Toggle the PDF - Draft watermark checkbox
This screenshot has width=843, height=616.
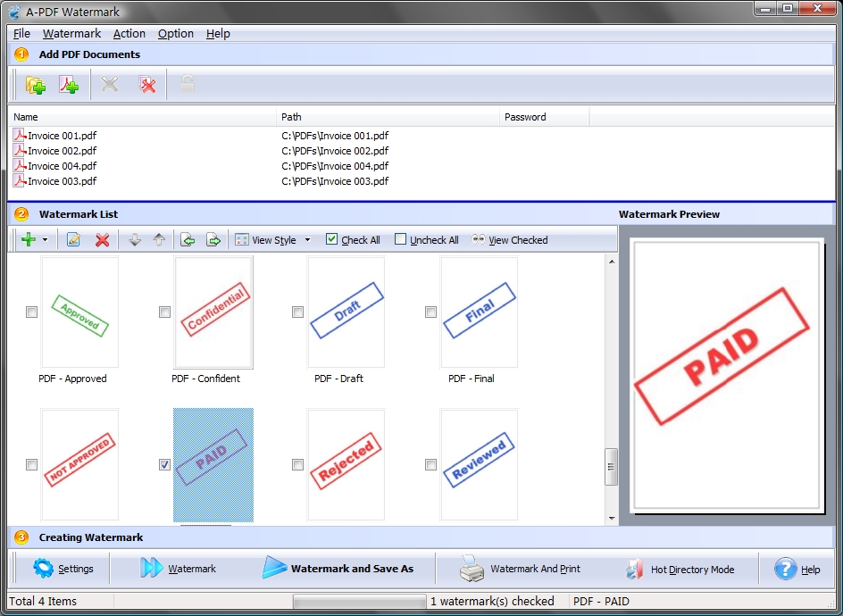(x=297, y=312)
